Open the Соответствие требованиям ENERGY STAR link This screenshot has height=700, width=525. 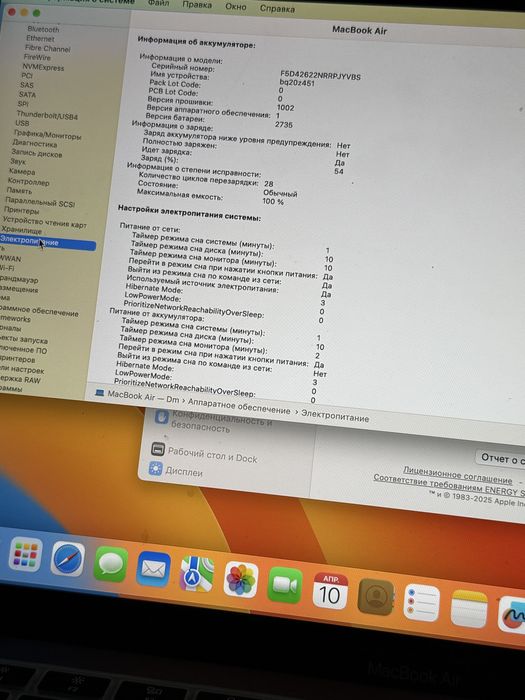[x=449, y=485]
